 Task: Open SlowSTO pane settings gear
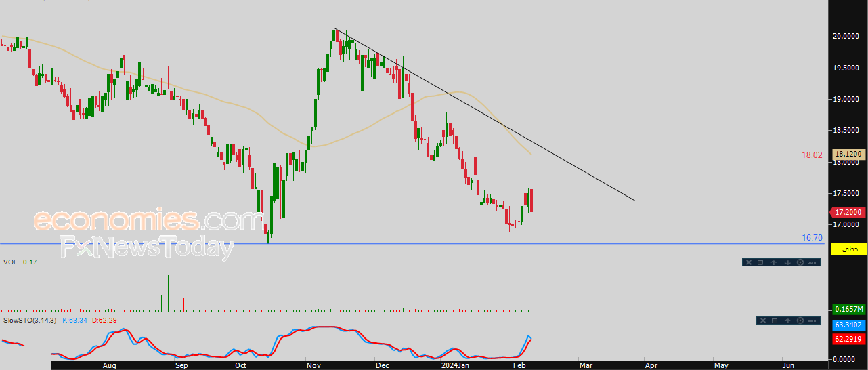pos(800,321)
